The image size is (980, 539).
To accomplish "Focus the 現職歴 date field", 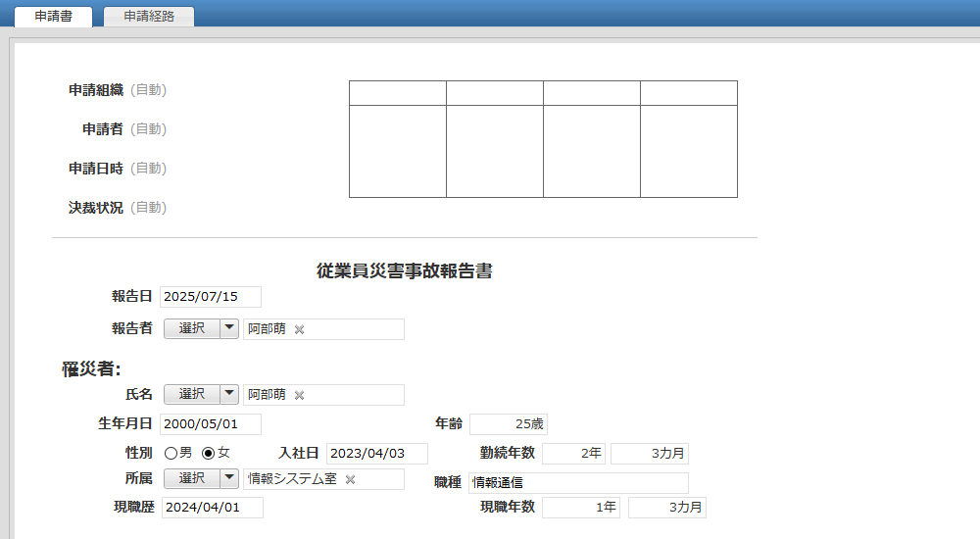I will (212, 508).
